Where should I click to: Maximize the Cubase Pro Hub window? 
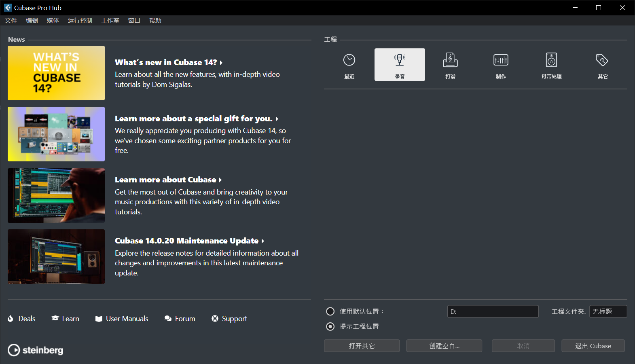[x=599, y=8]
